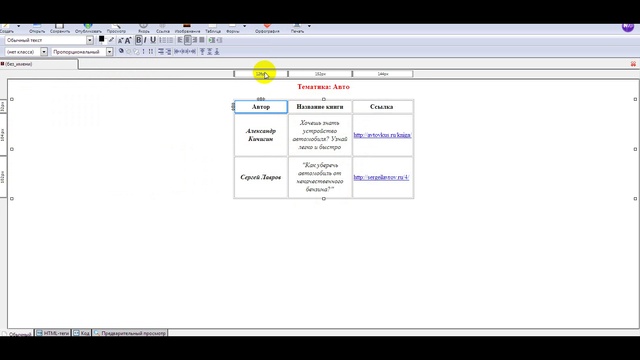Click the Формы (Forms) toolbar icon
Viewport: 640px width, 360px height.
coord(233,29)
